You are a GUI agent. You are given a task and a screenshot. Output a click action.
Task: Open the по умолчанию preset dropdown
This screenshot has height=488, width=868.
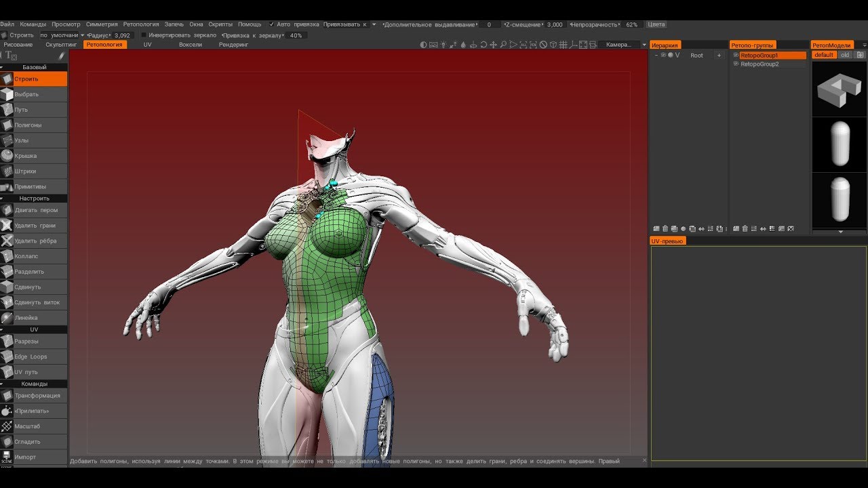pos(62,35)
